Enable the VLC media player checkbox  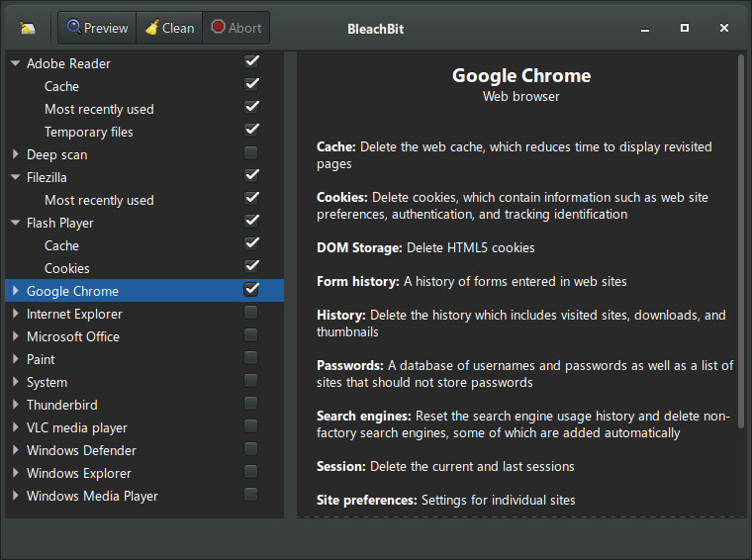pos(250,425)
